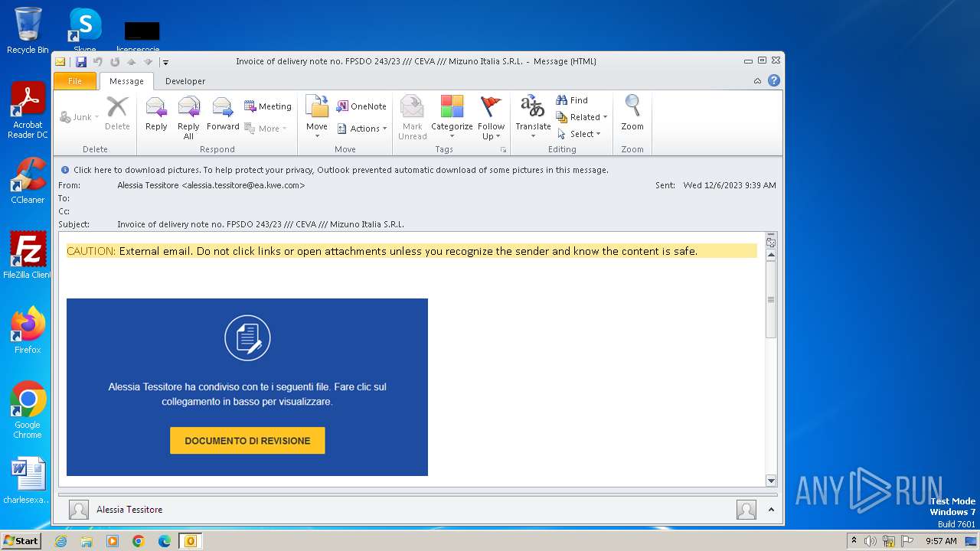Click the taskbar clock showing 9:57 AM
Screen dimensions: 980x551
point(941,541)
